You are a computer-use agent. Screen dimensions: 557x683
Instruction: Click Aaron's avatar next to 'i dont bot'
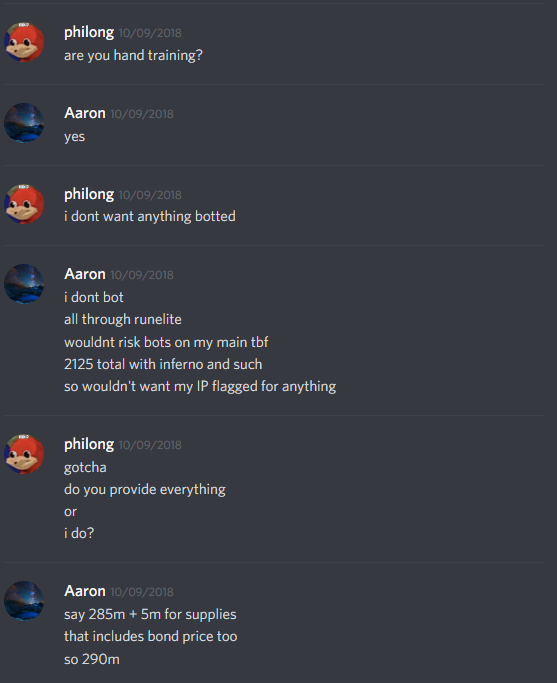[x=24, y=284]
